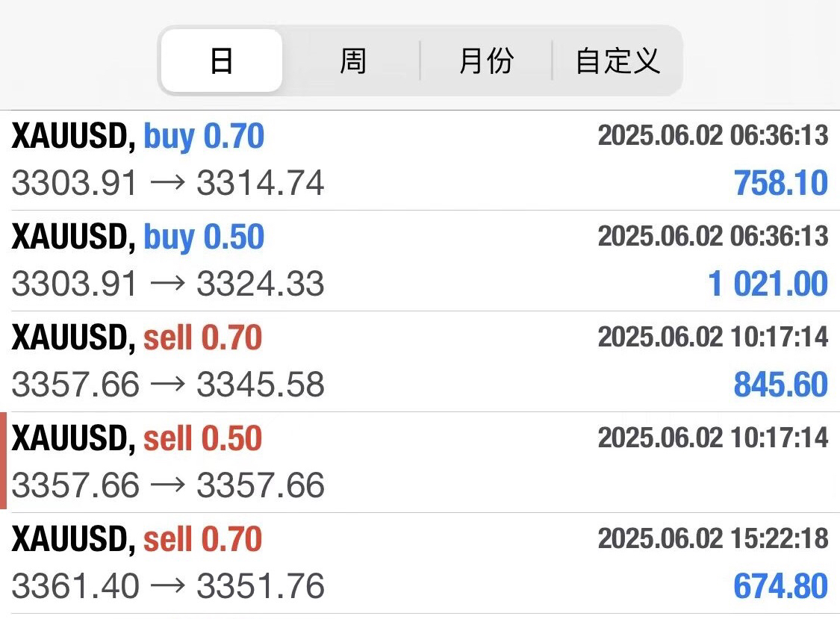Click the 2025.06.02 15:22:18 timestamp

click(x=713, y=538)
